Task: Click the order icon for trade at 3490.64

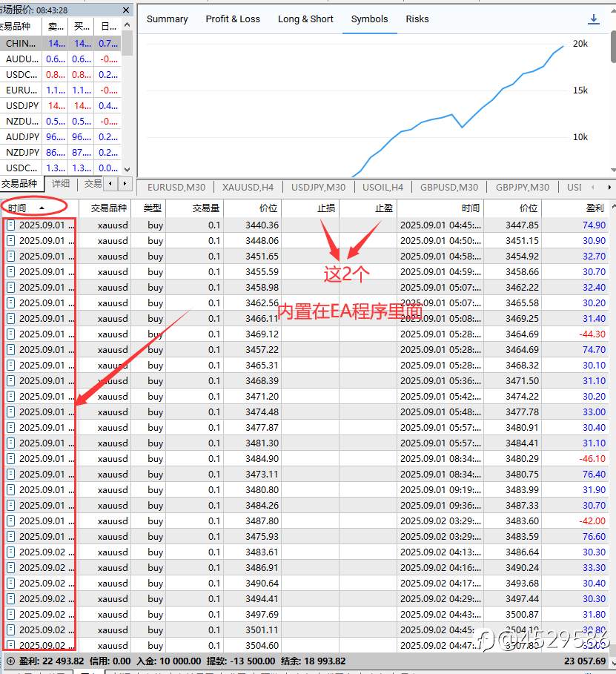Action: coord(11,584)
